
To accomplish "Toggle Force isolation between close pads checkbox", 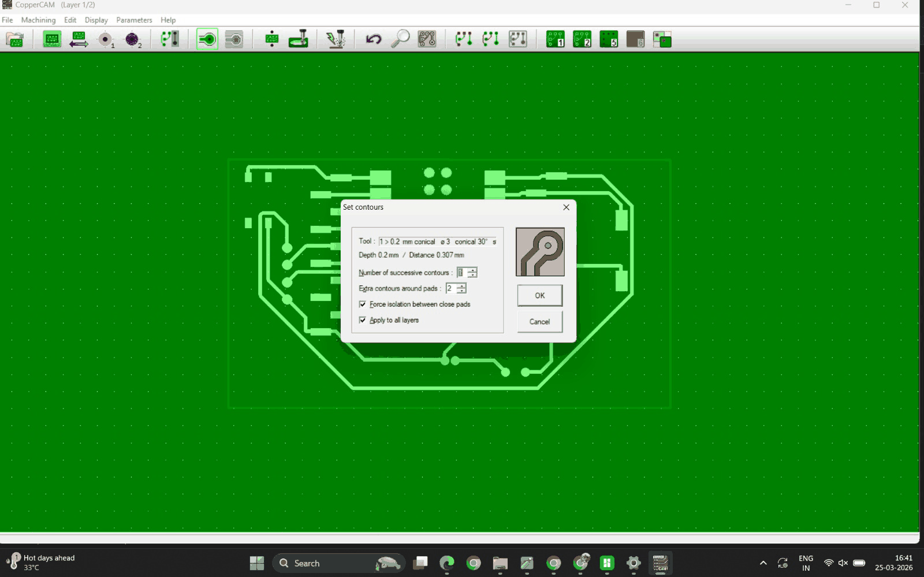I will click(363, 304).
